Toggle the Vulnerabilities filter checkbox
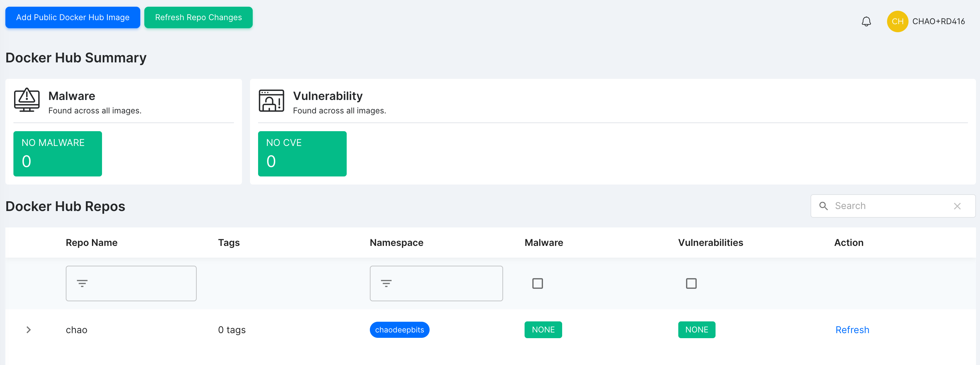Screen dimensions: 980x365 [691, 283]
